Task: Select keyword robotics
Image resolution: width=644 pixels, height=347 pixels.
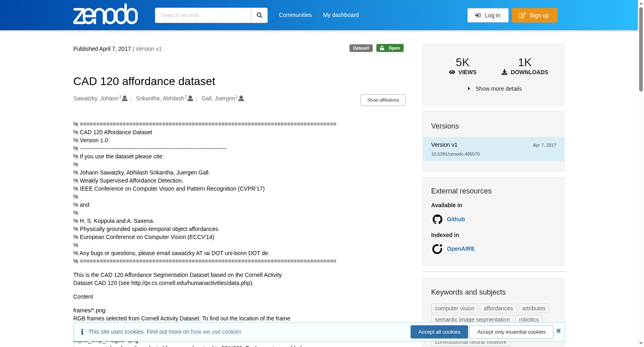Action: pyautogui.click(x=528, y=320)
